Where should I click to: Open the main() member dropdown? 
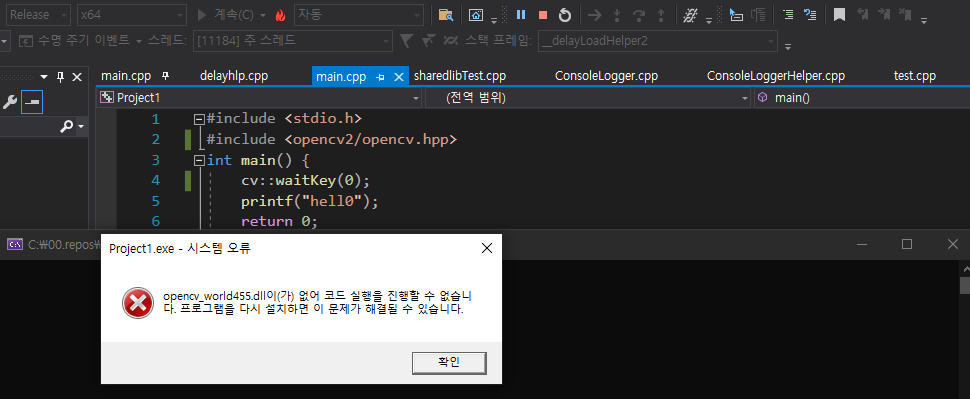[x=862, y=98]
